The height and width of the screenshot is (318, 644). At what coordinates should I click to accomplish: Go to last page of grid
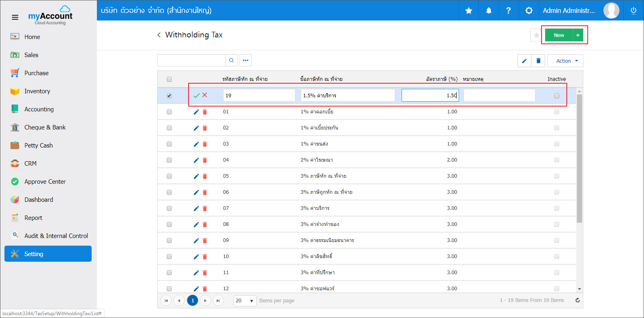click(218, 300)
